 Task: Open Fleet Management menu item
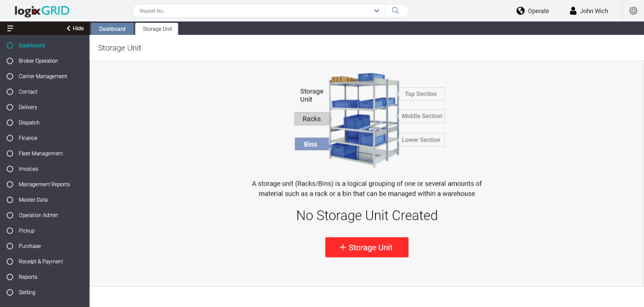[41, 153]
